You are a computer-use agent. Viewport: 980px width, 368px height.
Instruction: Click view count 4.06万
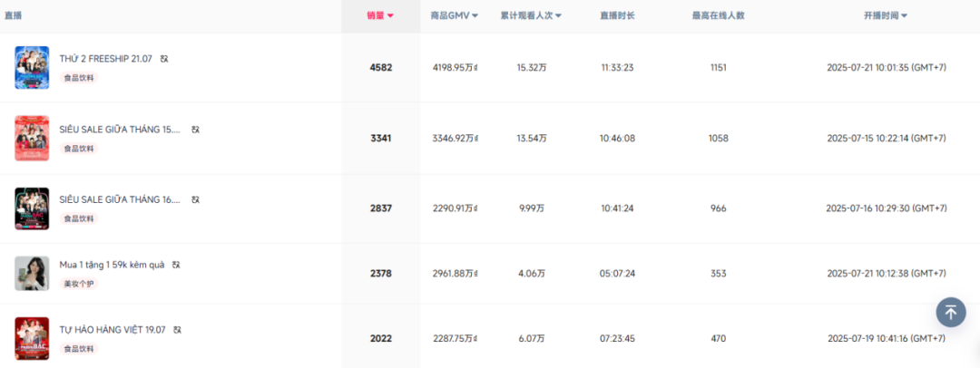(x=531, y=273)
